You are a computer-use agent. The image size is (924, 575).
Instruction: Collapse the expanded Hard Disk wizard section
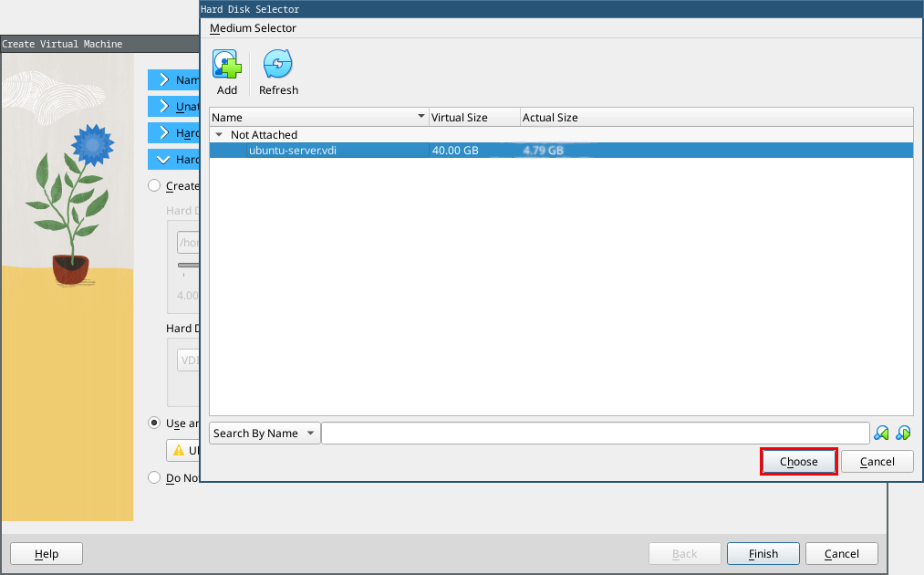(164, 160)
